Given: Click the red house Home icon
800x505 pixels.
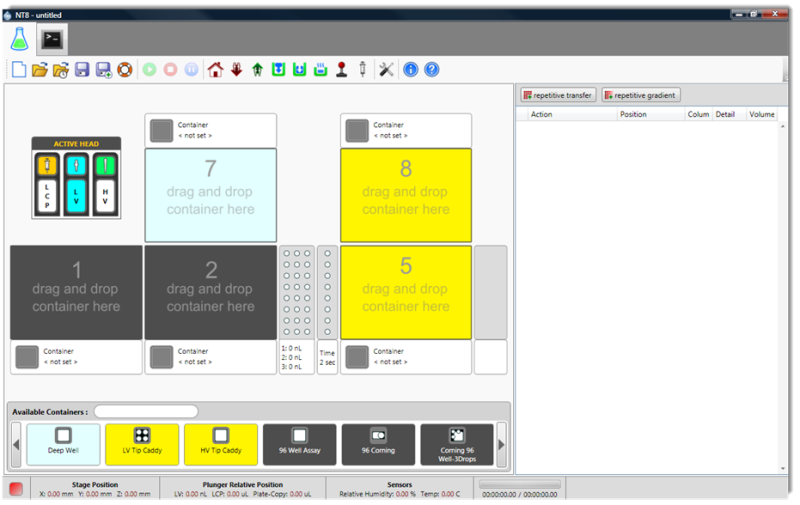Looking at the screenshot, I should (x=215, y=70).
